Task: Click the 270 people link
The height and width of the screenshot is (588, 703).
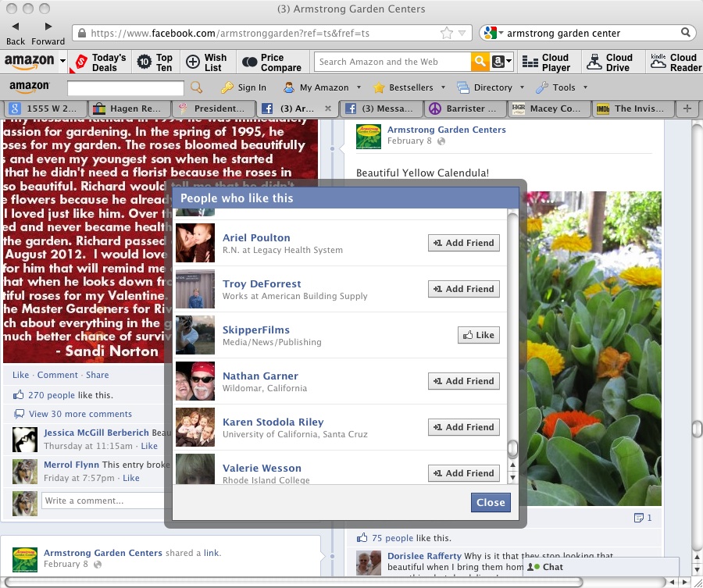Action: tap(51, 395)
